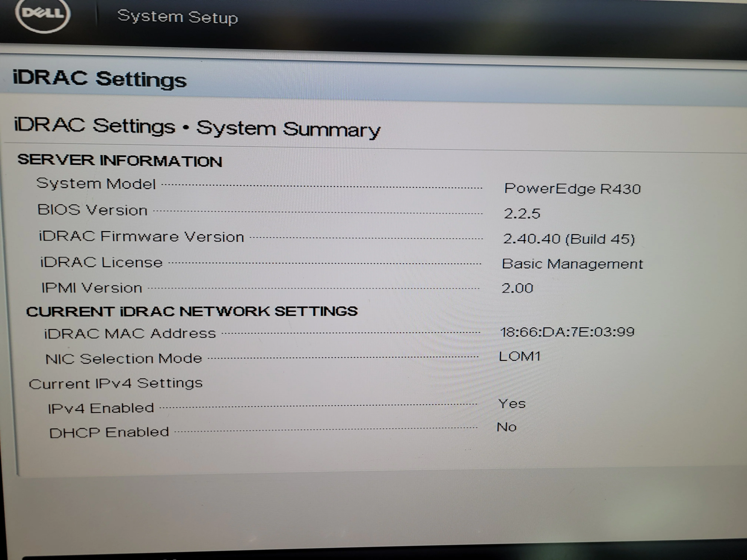Click the Current IPv4 Settings subheading

point(115,384)
